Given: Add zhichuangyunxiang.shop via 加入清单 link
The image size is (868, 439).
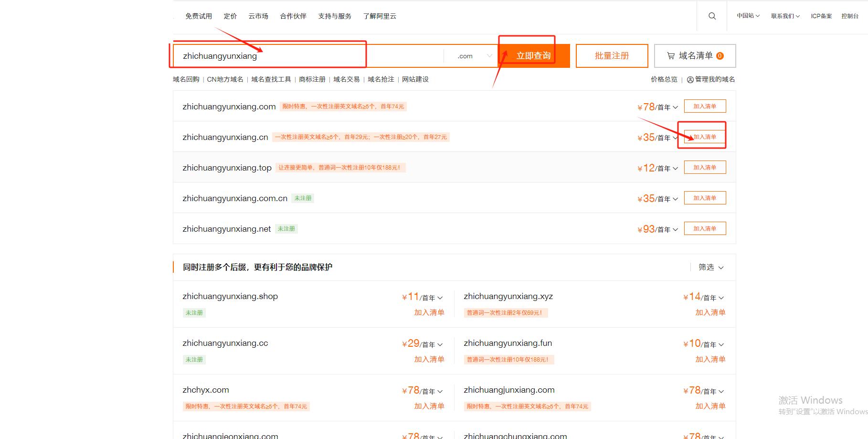Looking at the screenshot, I should click(429, 312).
